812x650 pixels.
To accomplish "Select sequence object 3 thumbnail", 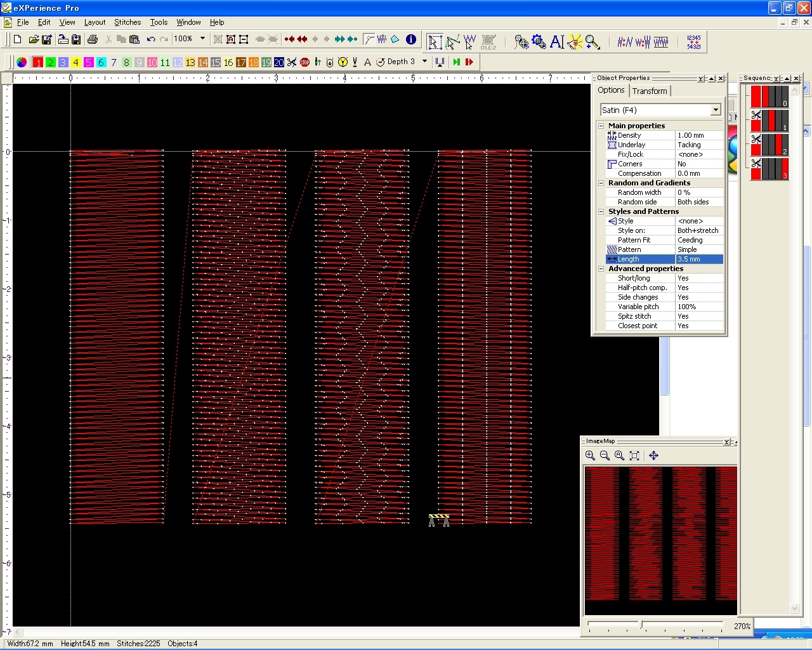I will coord(769,169).
